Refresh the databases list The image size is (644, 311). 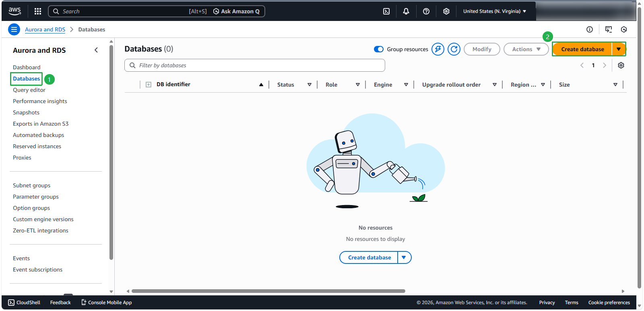click(x=454, y=49)
